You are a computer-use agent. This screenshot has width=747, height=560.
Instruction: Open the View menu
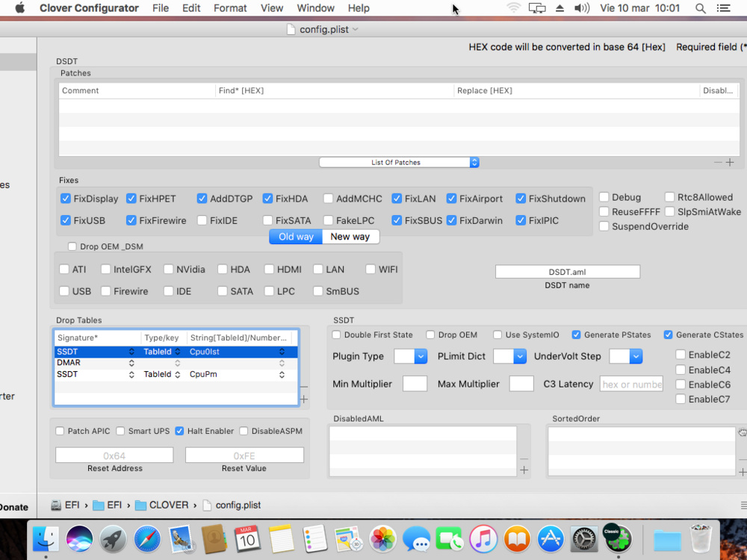(272, 8)
